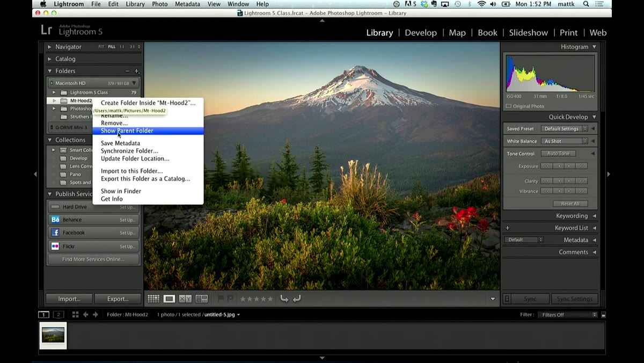Click Reset All in Quick Develop

(x=570, y=204)
